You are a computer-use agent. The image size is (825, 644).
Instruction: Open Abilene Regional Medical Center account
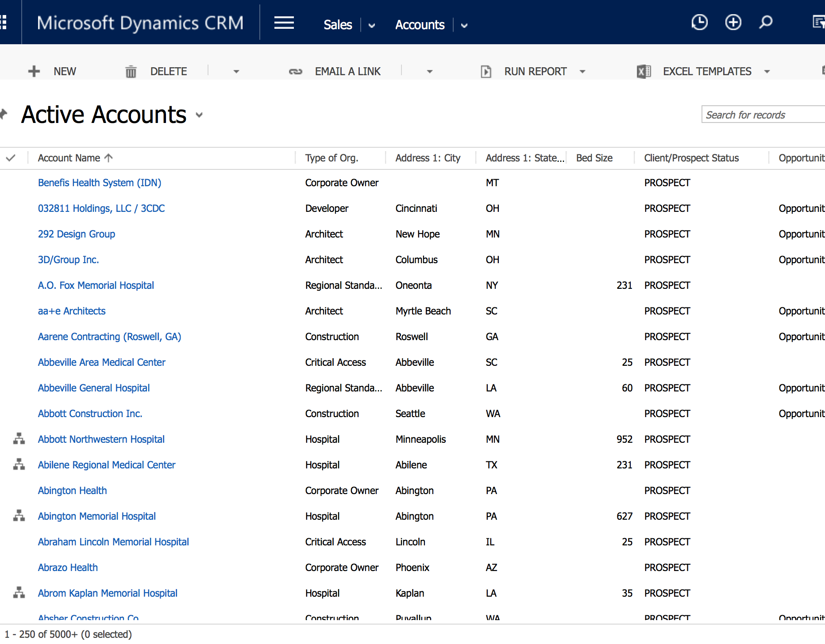click(107, 465)
